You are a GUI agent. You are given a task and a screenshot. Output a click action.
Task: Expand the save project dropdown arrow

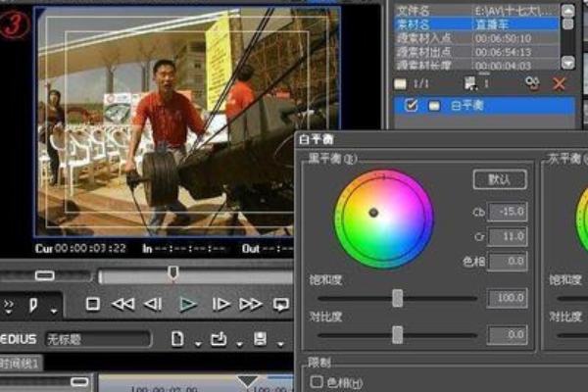[281, 343]
